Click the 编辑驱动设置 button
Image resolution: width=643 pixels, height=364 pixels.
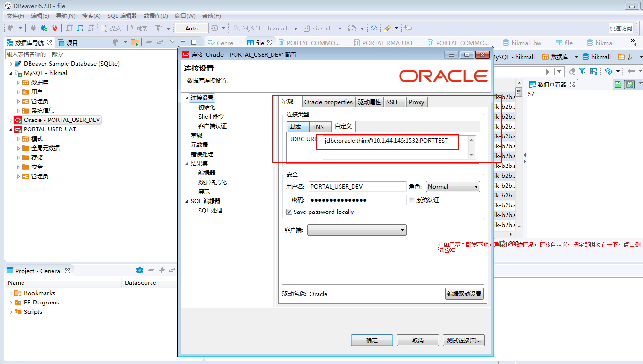tap(464, 294)
